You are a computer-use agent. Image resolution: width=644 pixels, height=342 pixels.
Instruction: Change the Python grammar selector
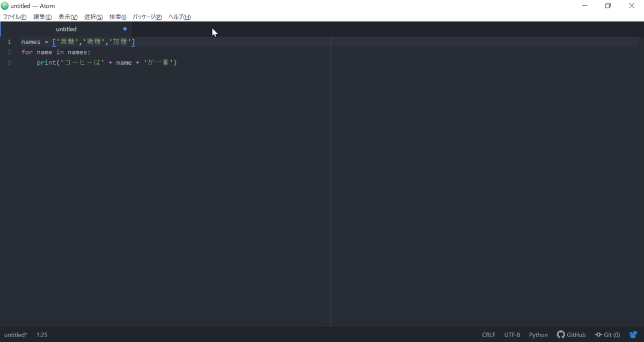point(538,334)
